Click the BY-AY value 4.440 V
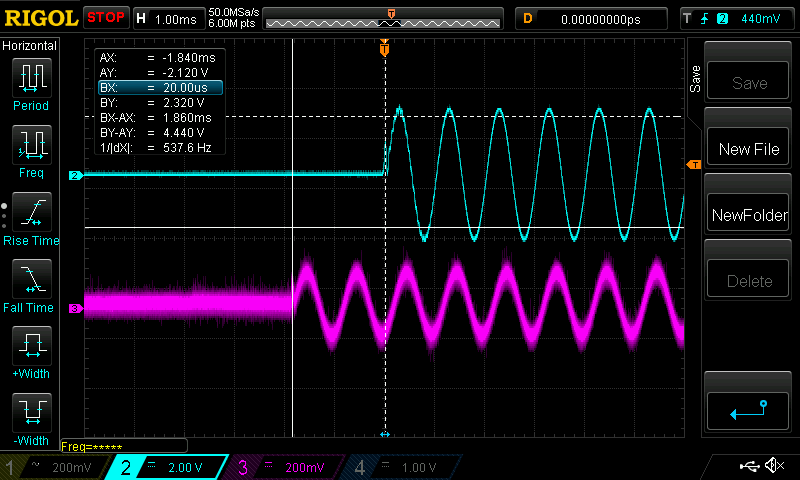This screenshot has height=480, width=800. click(x=183, y=133)
